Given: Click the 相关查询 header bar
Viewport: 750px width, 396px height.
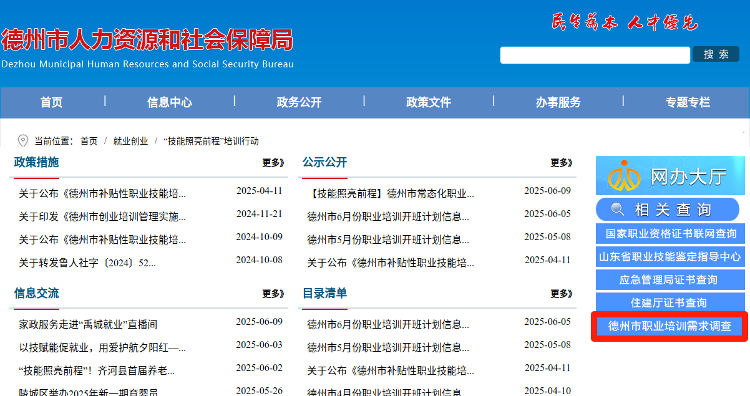Looking at the screenshot, I should tap(668, 209).
